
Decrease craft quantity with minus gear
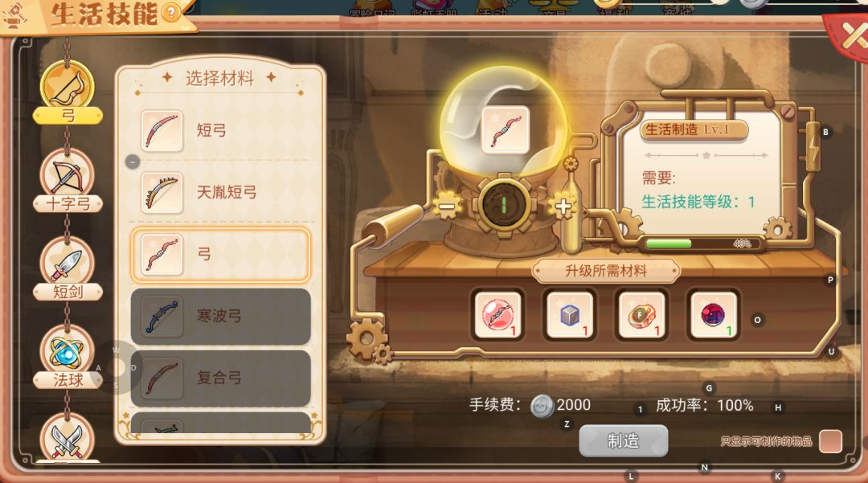pos(447,207)
